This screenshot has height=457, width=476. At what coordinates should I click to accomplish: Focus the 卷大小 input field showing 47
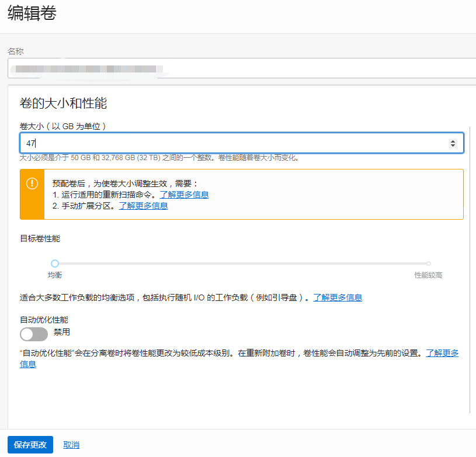tap(241, 143)
